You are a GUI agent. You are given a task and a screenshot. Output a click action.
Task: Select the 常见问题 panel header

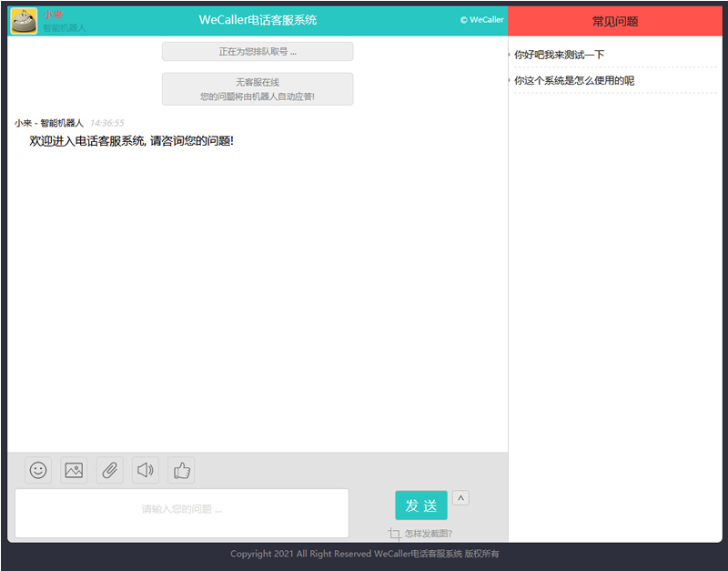pyautogui.click(x=617, y=19)
